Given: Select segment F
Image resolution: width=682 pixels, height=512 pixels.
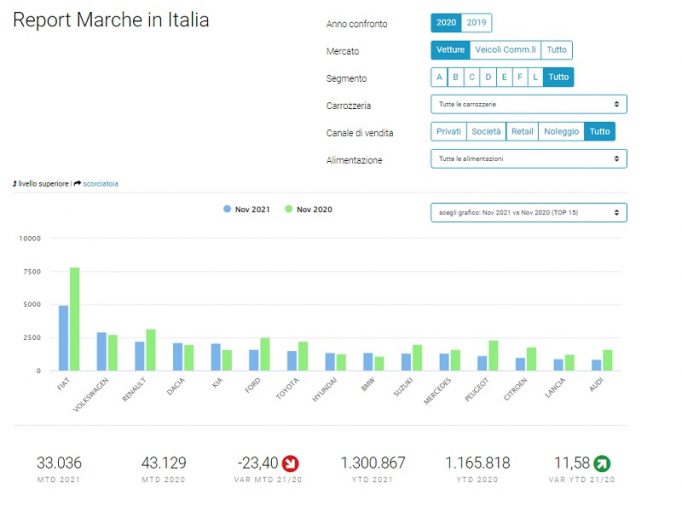Looking at the screenshot, I should coord(520,77).
